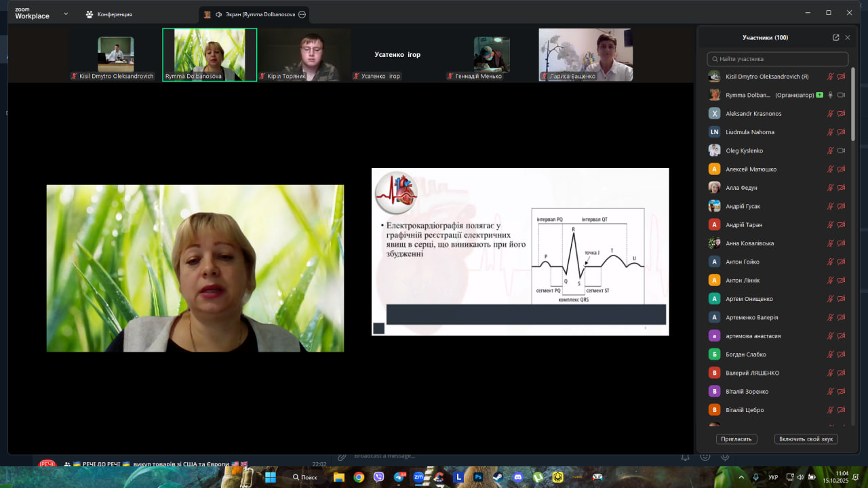Open more options on the screen share tab
This screenshot has height=488, width=868.
(302, 14)
